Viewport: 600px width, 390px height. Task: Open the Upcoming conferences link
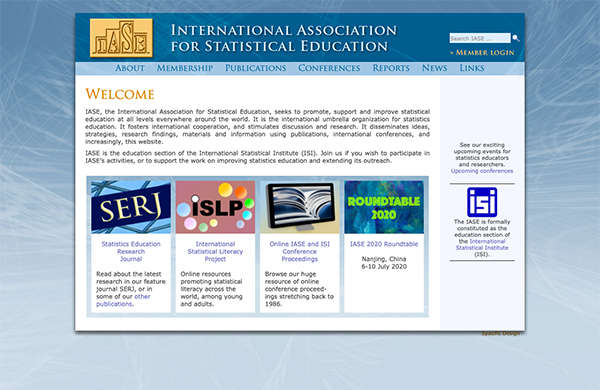pyautogui.click(x=482, y=171)
